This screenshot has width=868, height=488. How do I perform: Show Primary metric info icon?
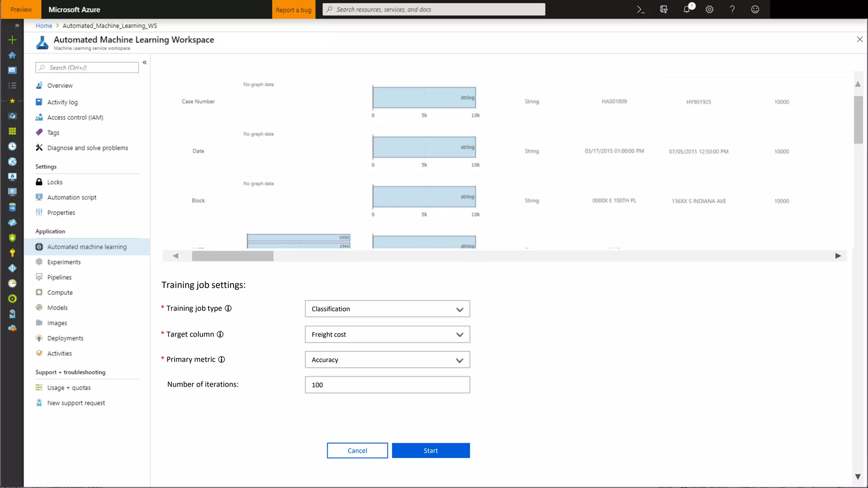click(221, 359)
